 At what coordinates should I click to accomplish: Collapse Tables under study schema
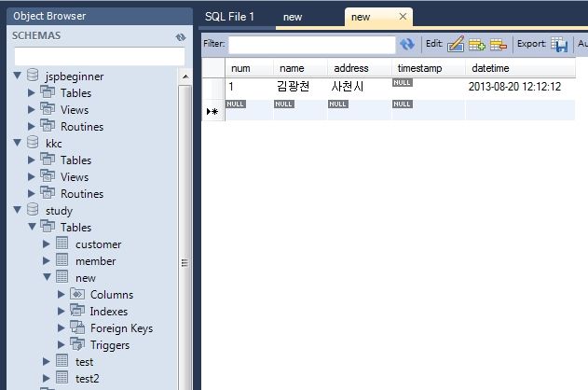coord(33,227)
